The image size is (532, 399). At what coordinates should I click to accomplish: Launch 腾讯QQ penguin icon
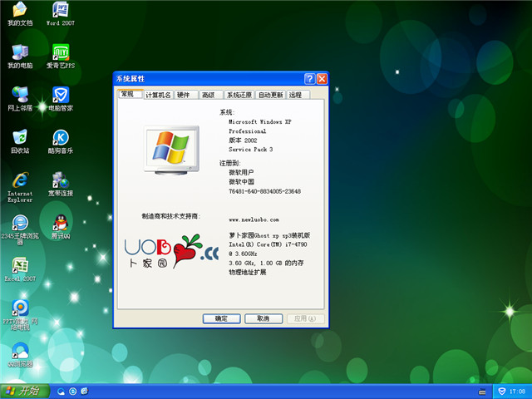[x=60, y=224]
